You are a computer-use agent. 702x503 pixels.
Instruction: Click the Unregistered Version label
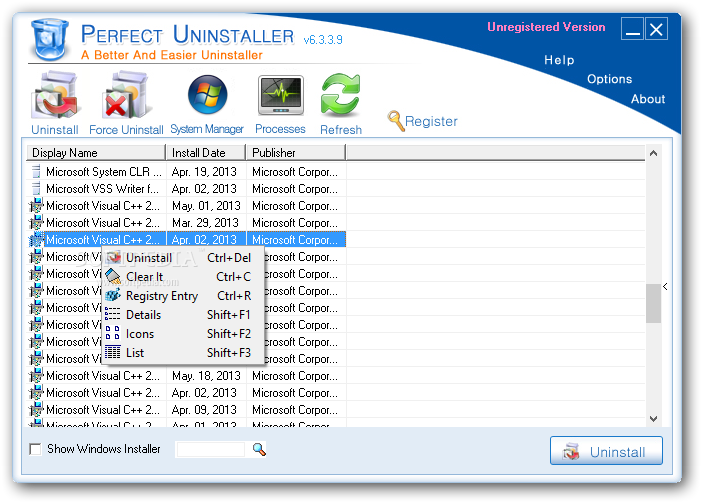click(x=546, y=27)
